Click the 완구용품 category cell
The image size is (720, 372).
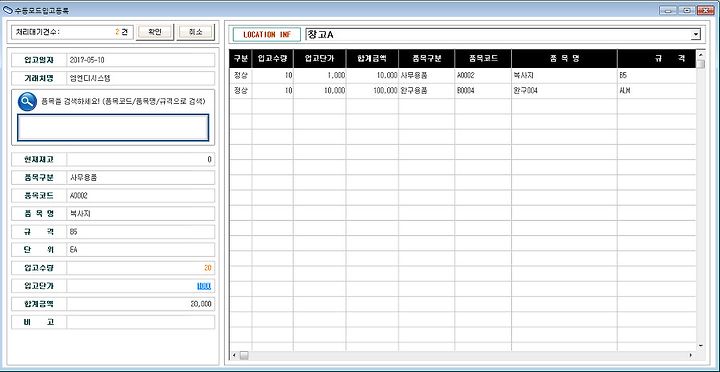click(x=427, y=91)
